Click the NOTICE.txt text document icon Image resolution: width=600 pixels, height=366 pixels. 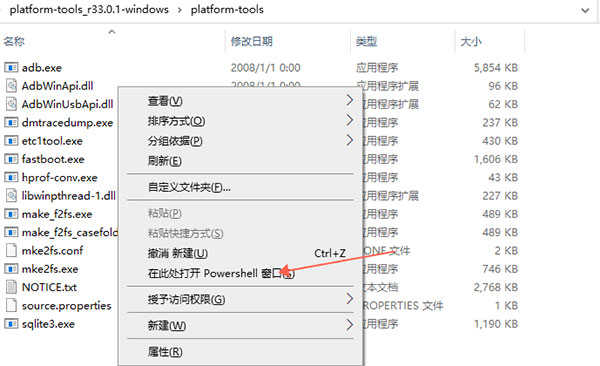click(x=12, y=287)
